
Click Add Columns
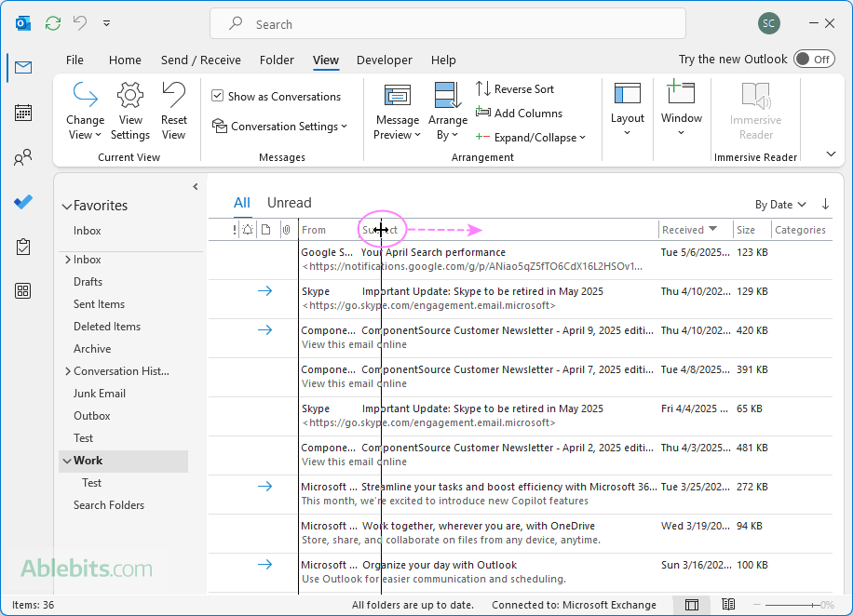coord(519,114)
